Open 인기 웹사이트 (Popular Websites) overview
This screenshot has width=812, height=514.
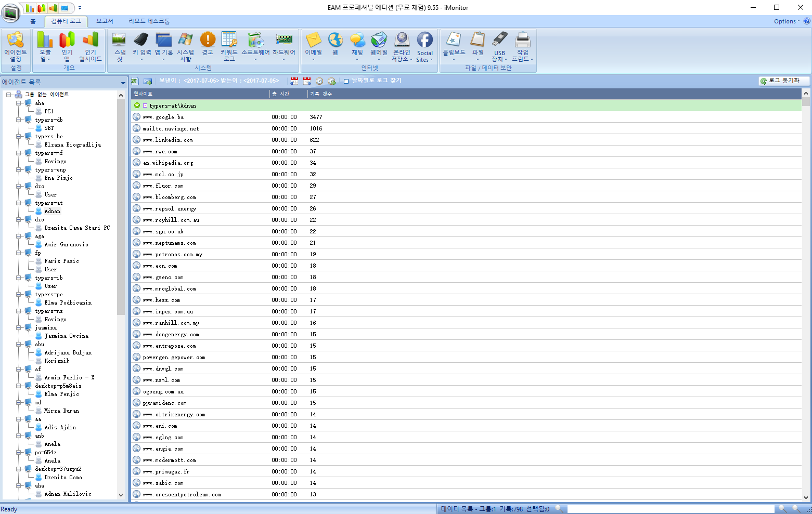coord(91,47)
